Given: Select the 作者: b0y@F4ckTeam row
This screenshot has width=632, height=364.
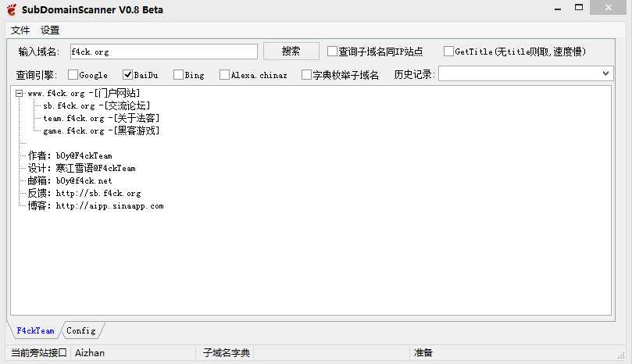Looking at the screenshot, I should [70, 155].
